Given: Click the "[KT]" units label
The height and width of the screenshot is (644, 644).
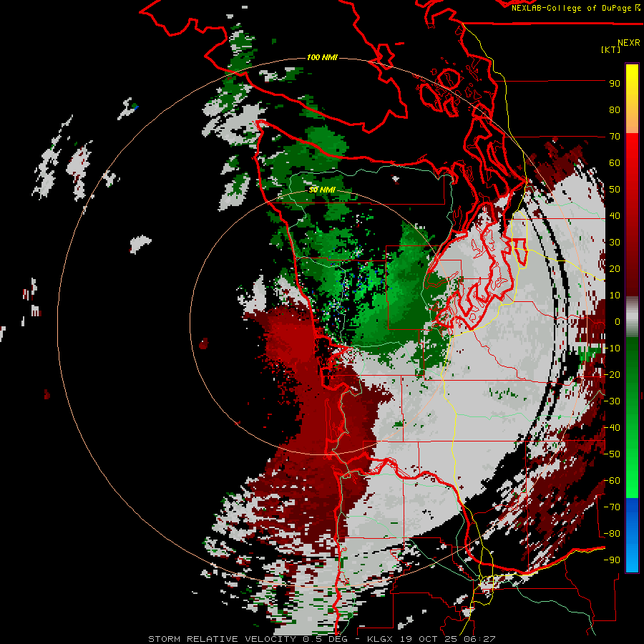Looking at the screenshot, I should click(610, 49).
